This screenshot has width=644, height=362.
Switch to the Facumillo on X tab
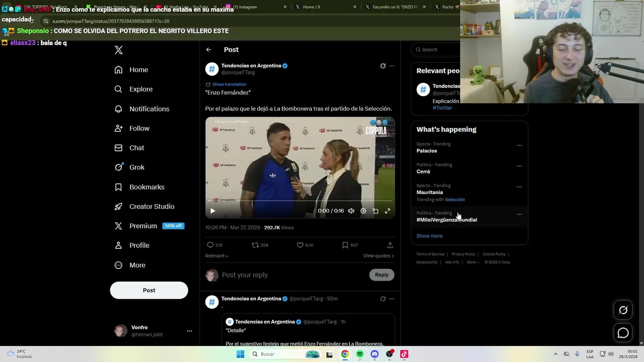click(395, 7)
